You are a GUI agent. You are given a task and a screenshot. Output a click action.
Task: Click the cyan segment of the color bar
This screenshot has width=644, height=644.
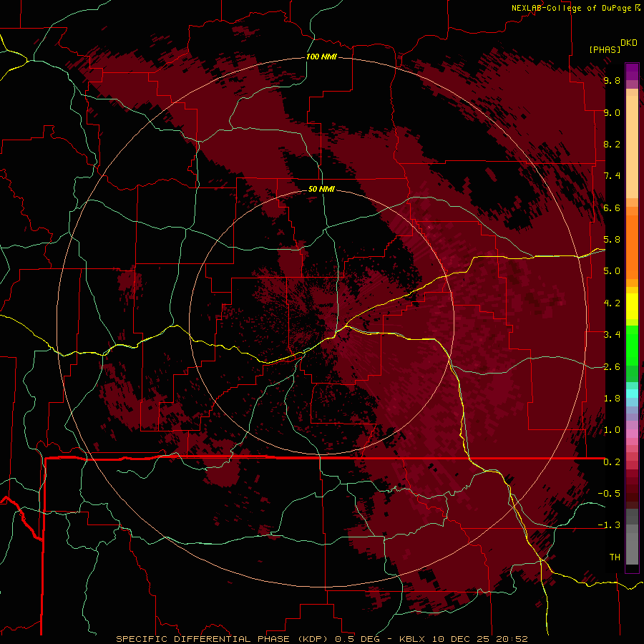632,393
